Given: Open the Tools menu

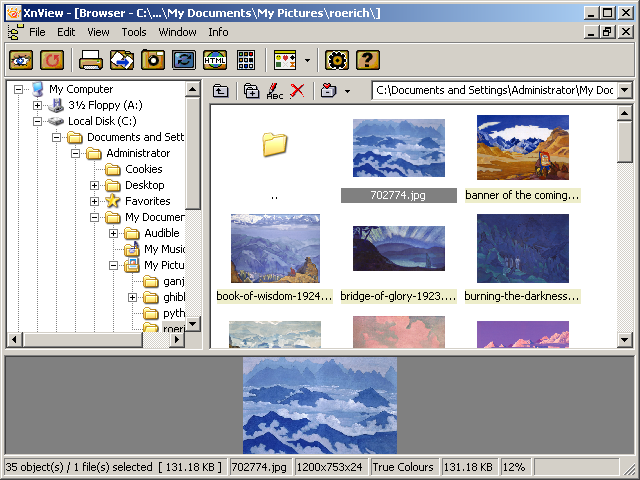Looking at the screenshot, I should pyautogui.click(x=133, y=32).
